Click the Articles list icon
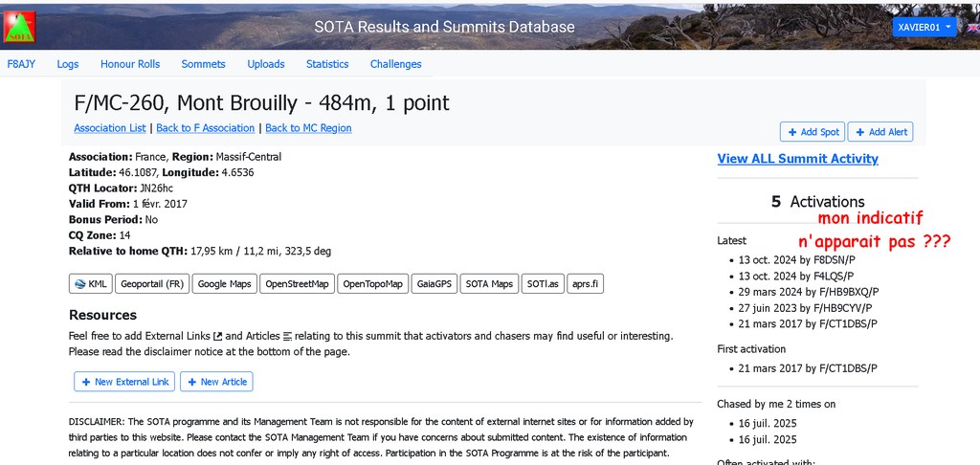980x465 pixels. (x=287, y=336)
